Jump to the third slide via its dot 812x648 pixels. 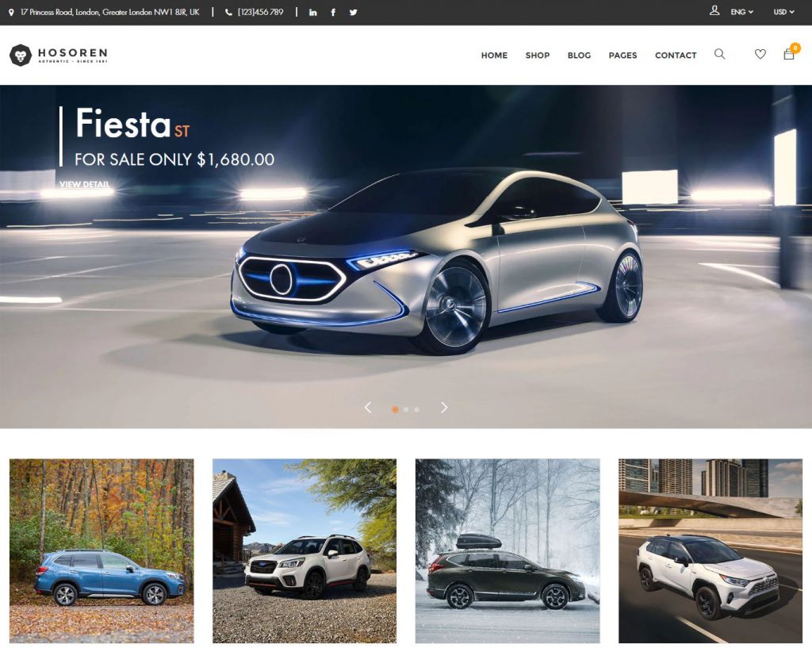tap(416, 409)
